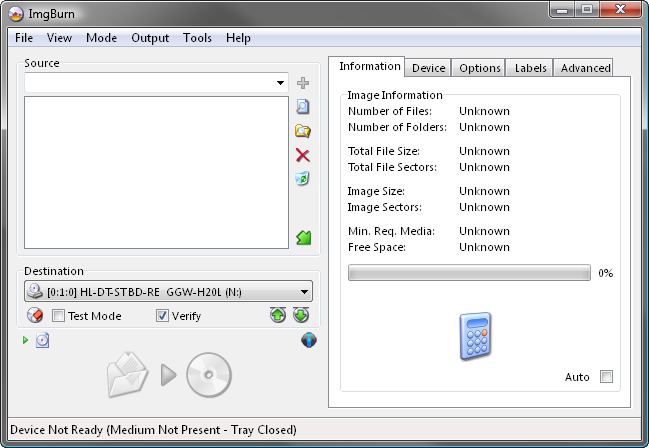Close the ImgBurn window
The height and width of the screenshot is (448, 649).
(620, 10)
